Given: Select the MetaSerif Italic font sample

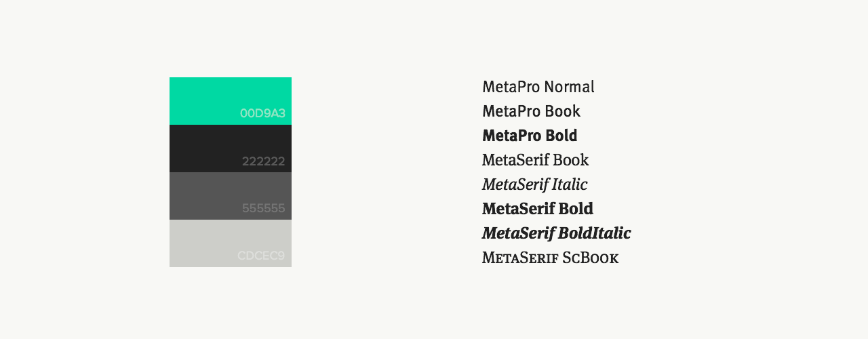Looking at the screenshot, I should click(534, 184).
